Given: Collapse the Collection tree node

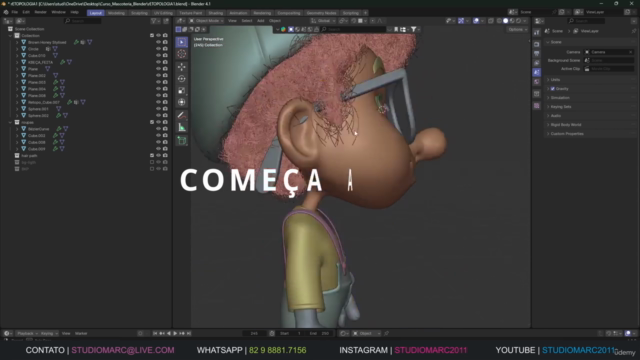Looking at the screenshot, I should (10, 36).
